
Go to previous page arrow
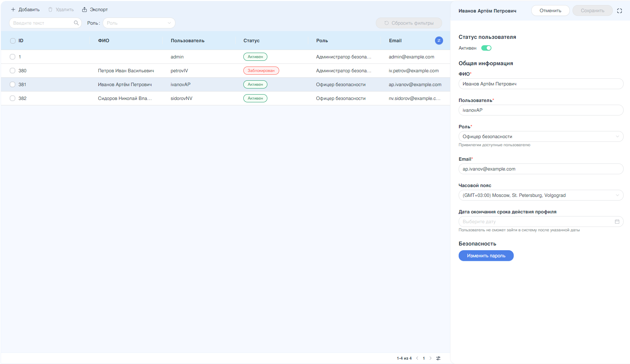point(417,358)
